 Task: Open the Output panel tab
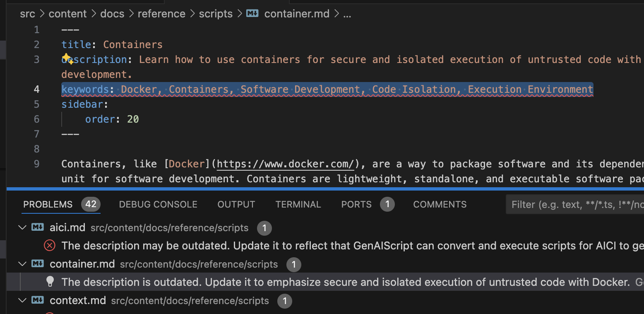(x=236, y=204)
